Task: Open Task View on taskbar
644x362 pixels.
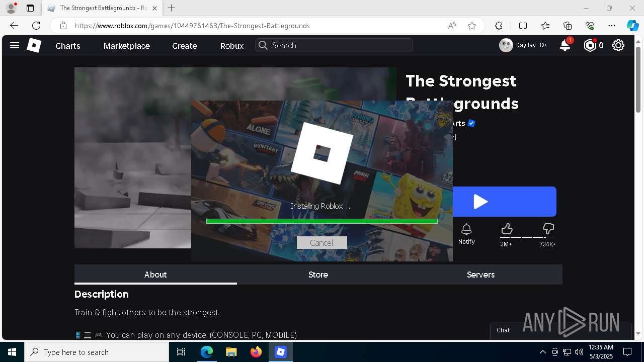Action: [x=181, y=352]
